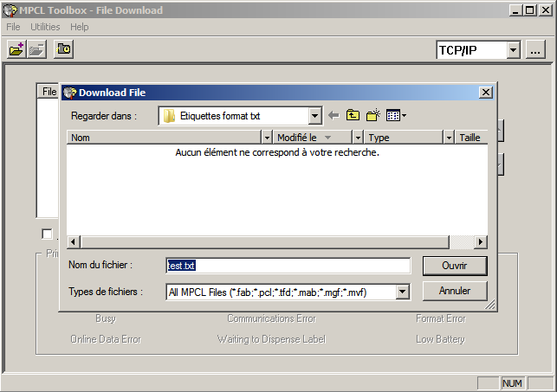Open the File menu
This screenshot has width=557, height=392.
pos(13,27)
